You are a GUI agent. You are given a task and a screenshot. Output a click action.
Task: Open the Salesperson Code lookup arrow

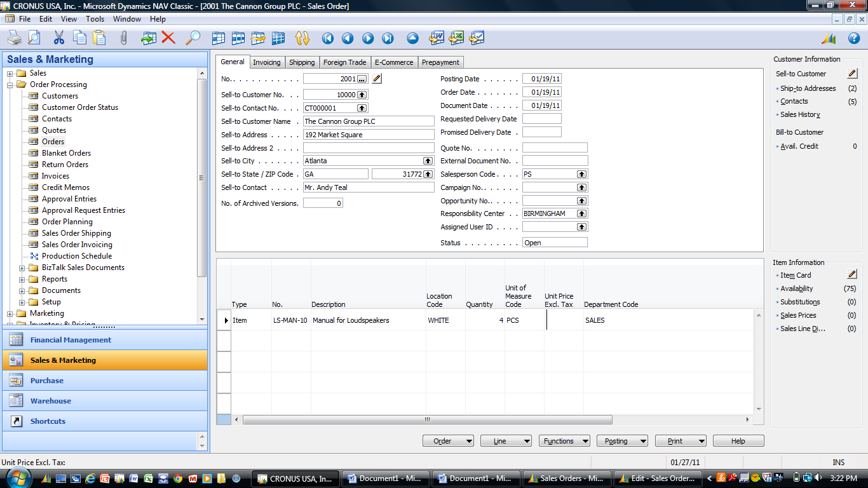pyautogui.click(x=581, y=174)
